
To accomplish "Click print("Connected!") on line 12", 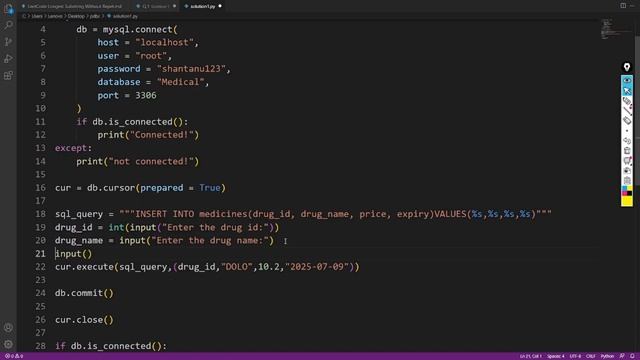I will tap(148, 135).
